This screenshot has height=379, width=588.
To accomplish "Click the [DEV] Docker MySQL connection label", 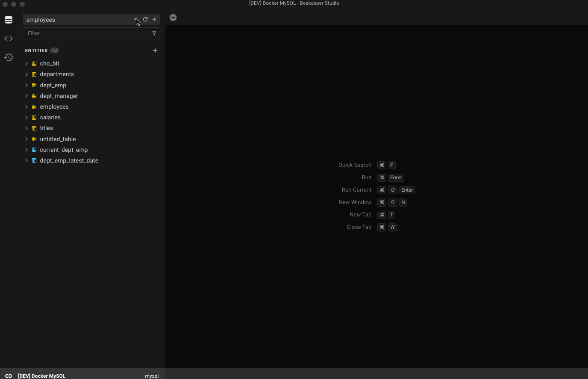I will (x=42, y=376).
